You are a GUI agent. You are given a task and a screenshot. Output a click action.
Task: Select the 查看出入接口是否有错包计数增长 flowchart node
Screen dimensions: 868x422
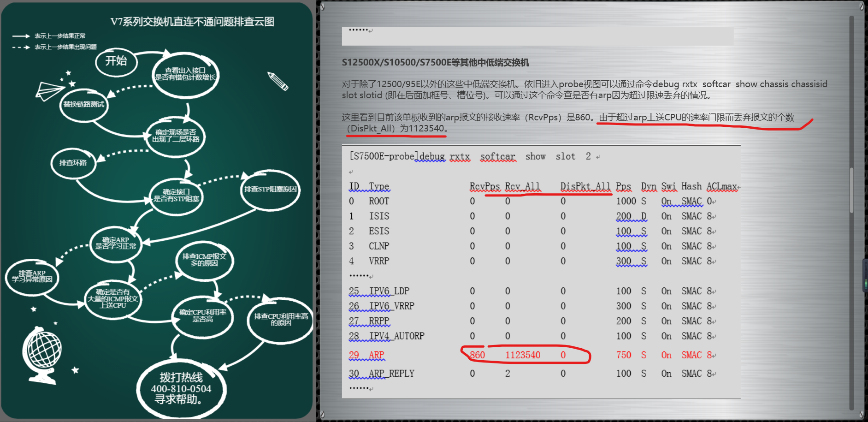pyautogui.click(x=185, y=75)
